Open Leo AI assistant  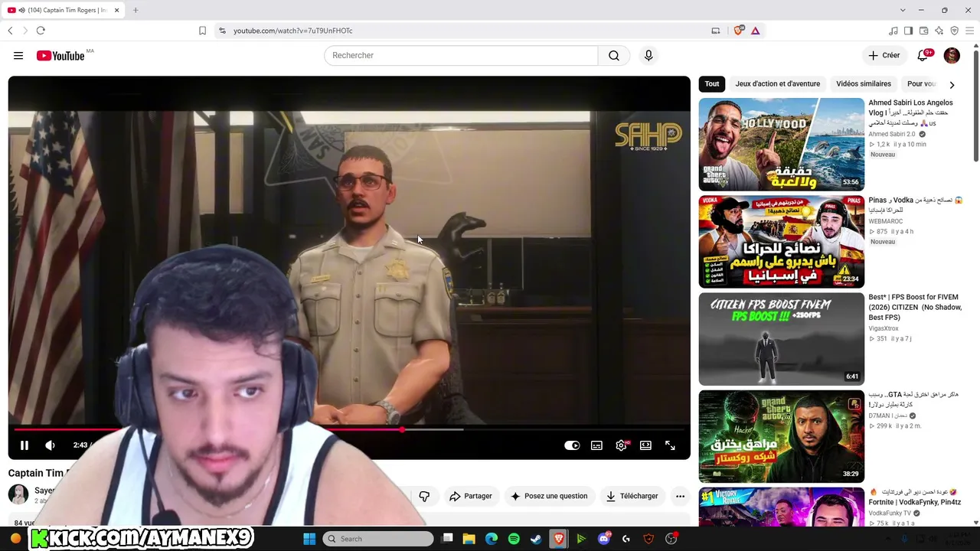939,31
